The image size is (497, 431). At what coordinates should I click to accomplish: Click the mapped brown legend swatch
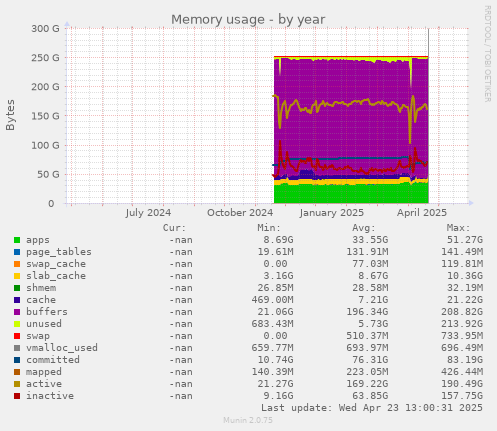point(17,372)
